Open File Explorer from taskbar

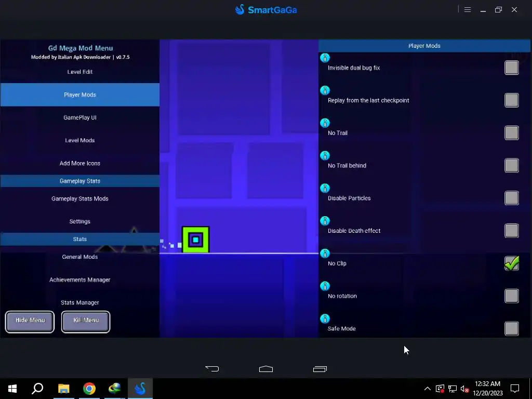pos(63,389)
